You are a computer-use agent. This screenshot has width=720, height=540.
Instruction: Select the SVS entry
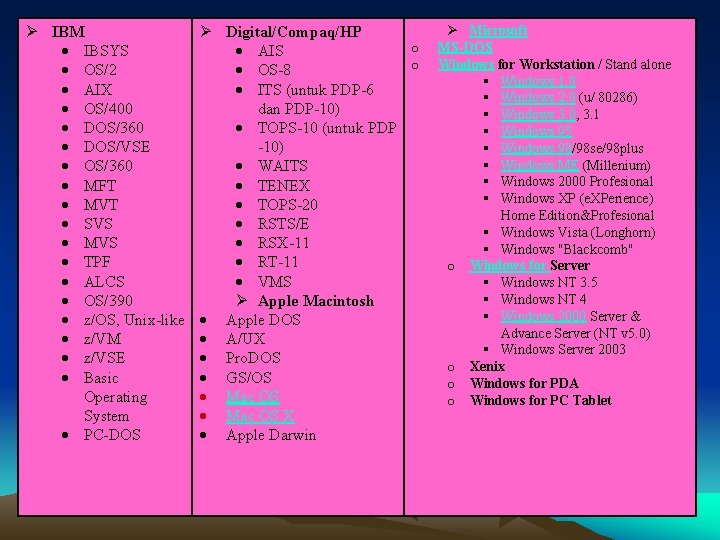coord(98,224)
